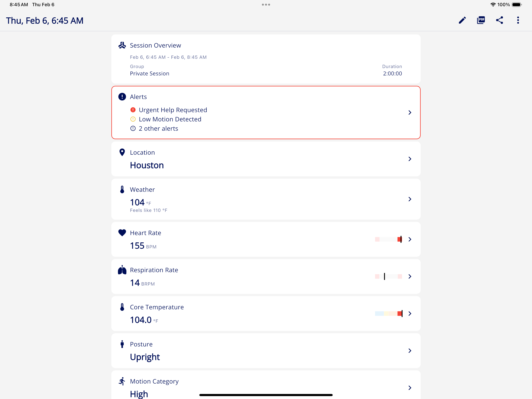Viewport: 532px width, 399px height.
Task: Tap the Heart Rate range bar
Action: 388,239
